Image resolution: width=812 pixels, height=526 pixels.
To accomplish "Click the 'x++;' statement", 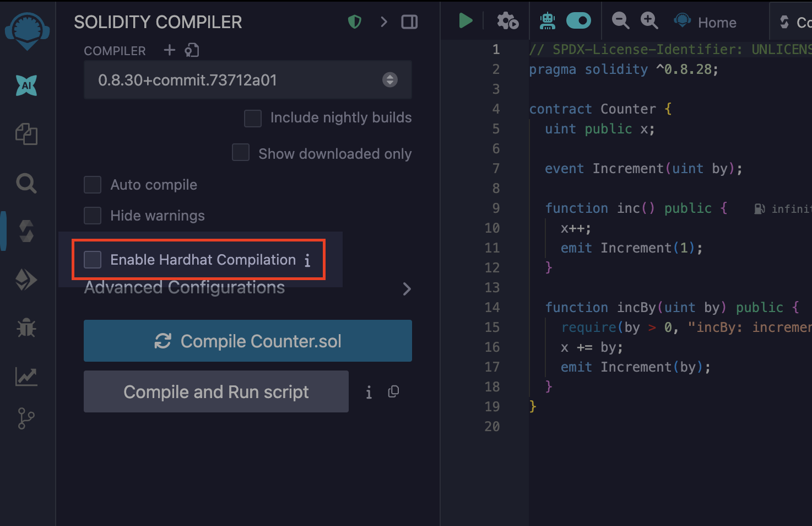I will (x=576, y=228).
